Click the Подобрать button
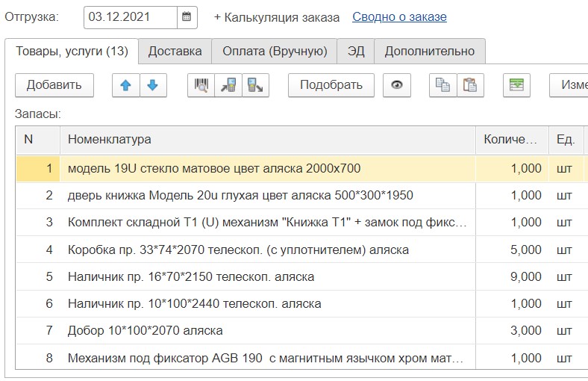Screen dimensions: 588x381 331,85
